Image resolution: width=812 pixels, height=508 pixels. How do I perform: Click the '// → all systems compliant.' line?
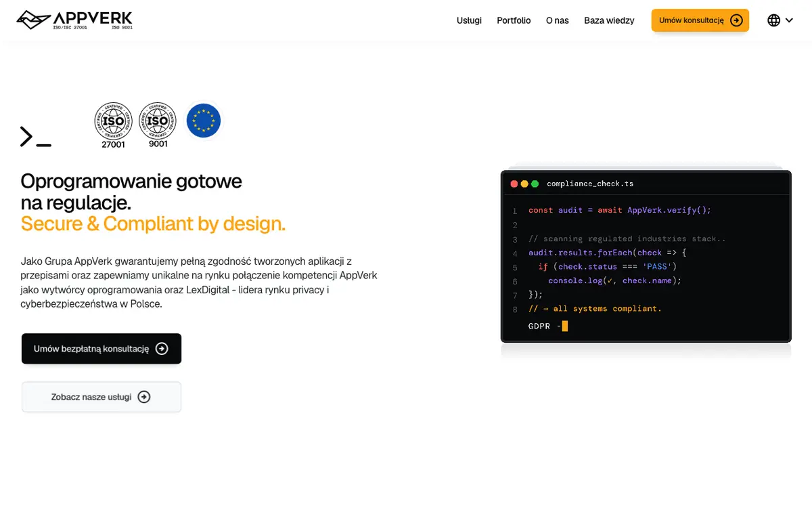click(595, 309)
